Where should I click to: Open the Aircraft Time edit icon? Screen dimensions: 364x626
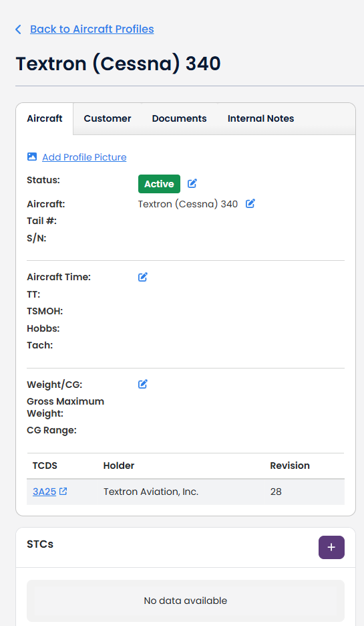pos(143,277)
